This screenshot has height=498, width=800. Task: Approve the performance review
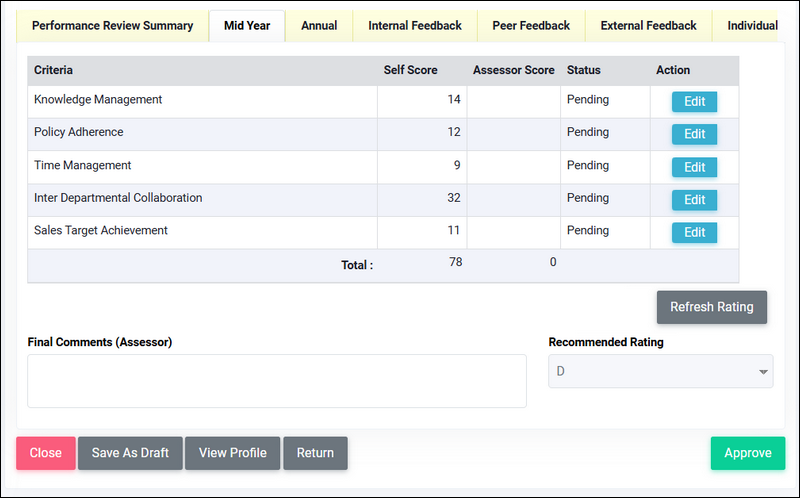pos(747,453)
